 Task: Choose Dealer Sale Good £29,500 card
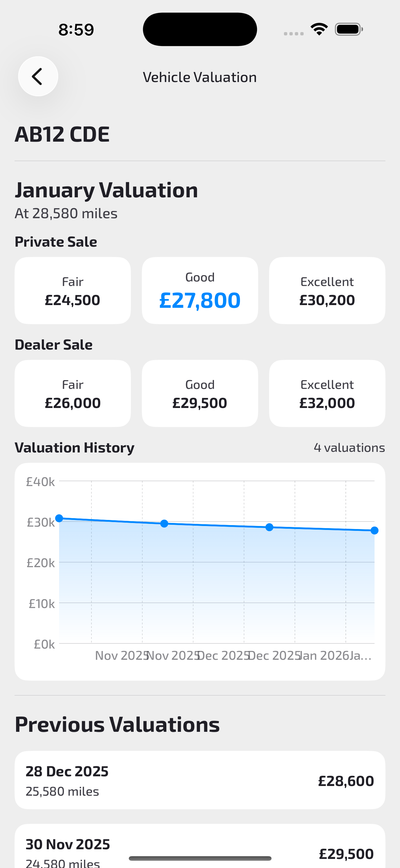click(200, 393)
